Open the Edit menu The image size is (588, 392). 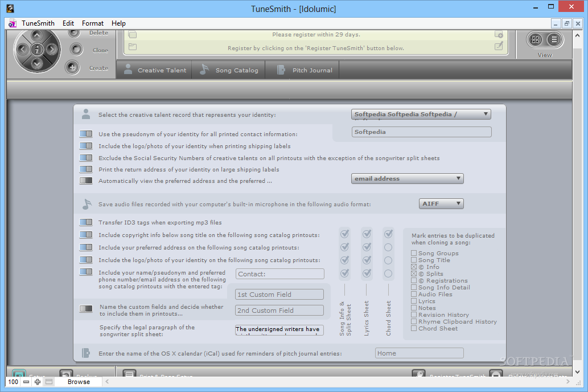(x=68, y=23)
